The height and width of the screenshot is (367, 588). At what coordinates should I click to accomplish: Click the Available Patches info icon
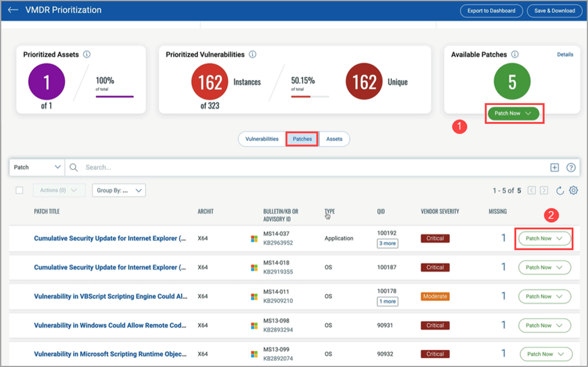[x=514, y=54]
